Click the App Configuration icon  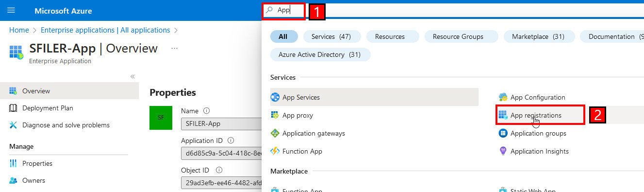(503, 97)
